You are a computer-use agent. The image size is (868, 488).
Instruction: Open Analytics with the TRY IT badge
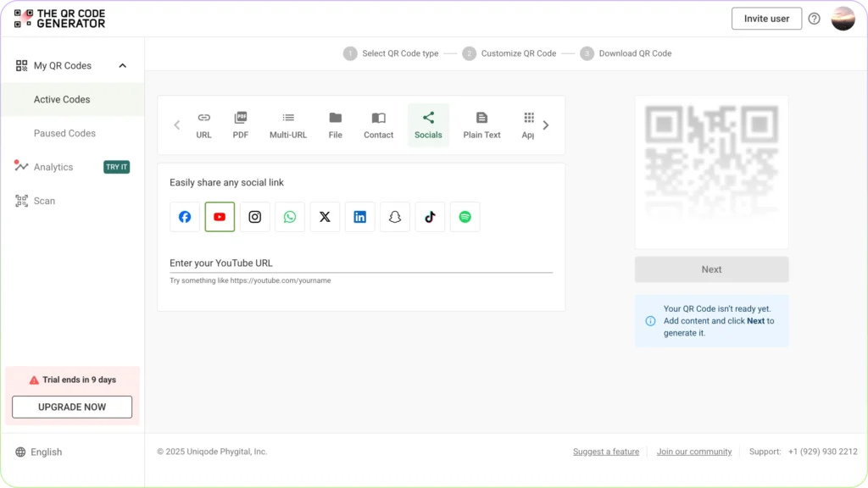click(x=53, y=167)
